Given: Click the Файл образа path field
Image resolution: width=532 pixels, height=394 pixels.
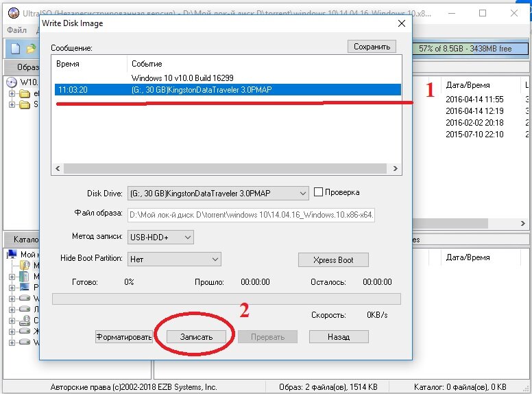Looking at the screenshot, I should [251, 215].
